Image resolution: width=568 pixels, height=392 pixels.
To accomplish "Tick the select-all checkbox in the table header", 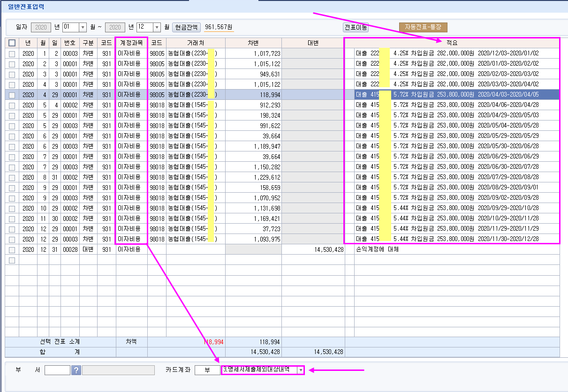I will [12, 43].
